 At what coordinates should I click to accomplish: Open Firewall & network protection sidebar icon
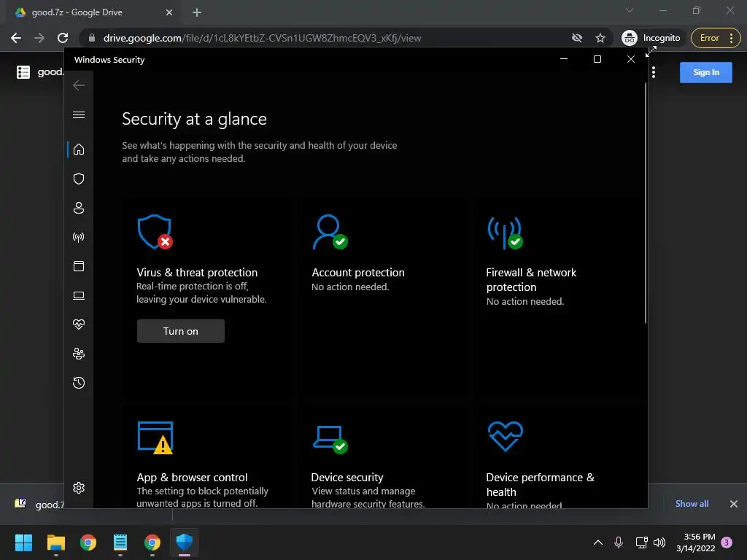[x=79, y=237]
